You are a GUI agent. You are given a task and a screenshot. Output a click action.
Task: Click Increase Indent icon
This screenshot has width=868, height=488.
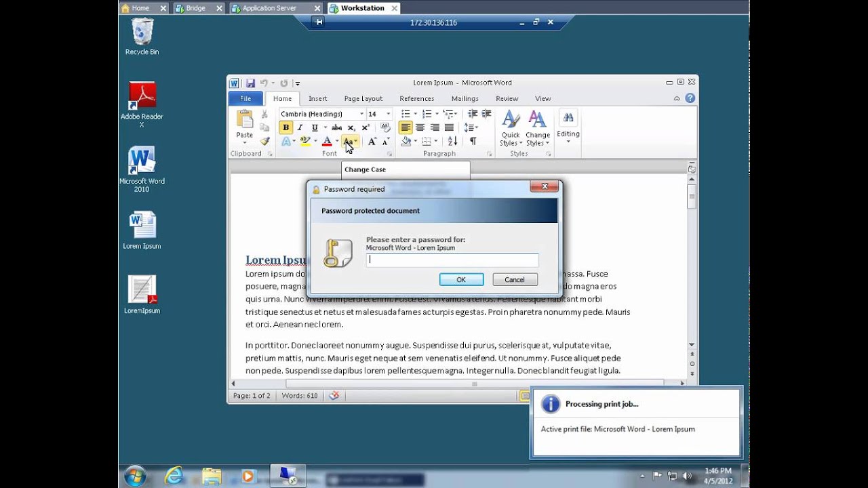coord(486,114)
